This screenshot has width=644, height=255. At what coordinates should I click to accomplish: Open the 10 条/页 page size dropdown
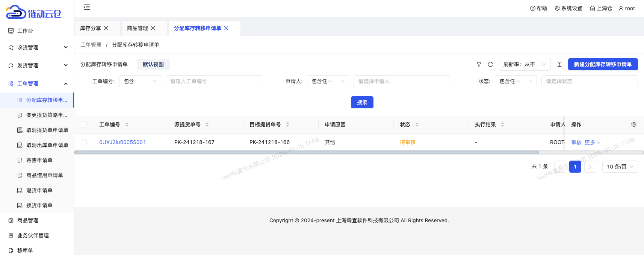620,167
